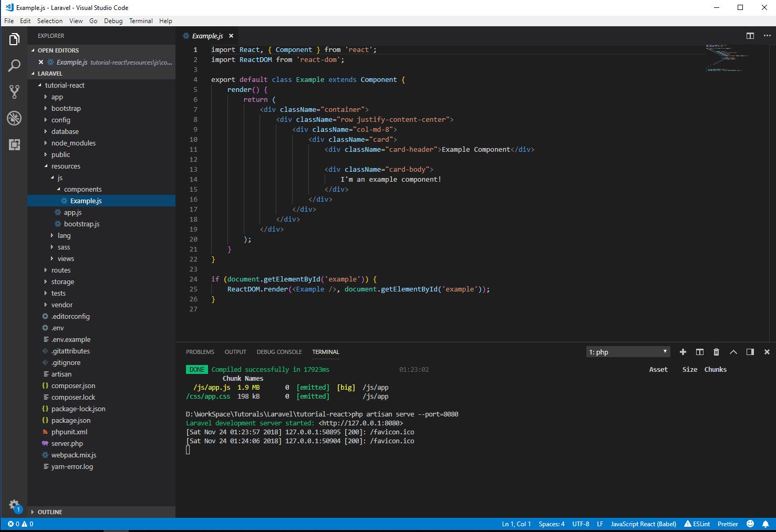Split the editor with the split icon
This screenshot has width=776, height=532.
coord(750,36)
